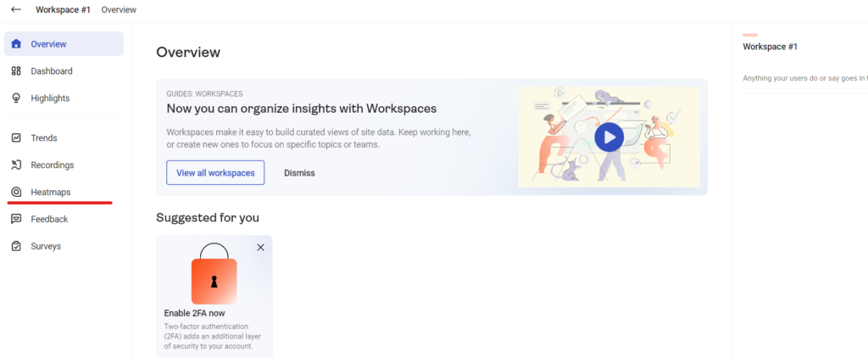The height and width of the screenshot is (358, 868).
Task: Select Overview in the top breadcrumb
Action: 119,9
